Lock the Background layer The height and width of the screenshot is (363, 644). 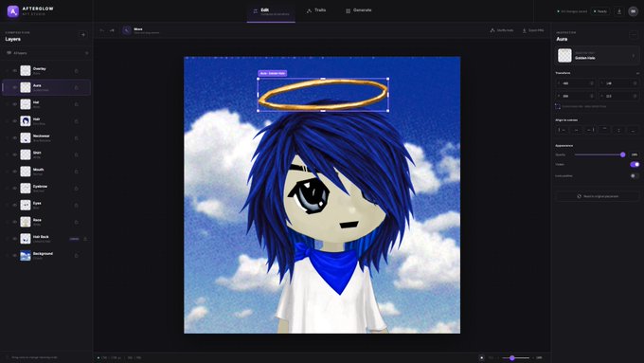pyautogui.click(x=77, y=256)
